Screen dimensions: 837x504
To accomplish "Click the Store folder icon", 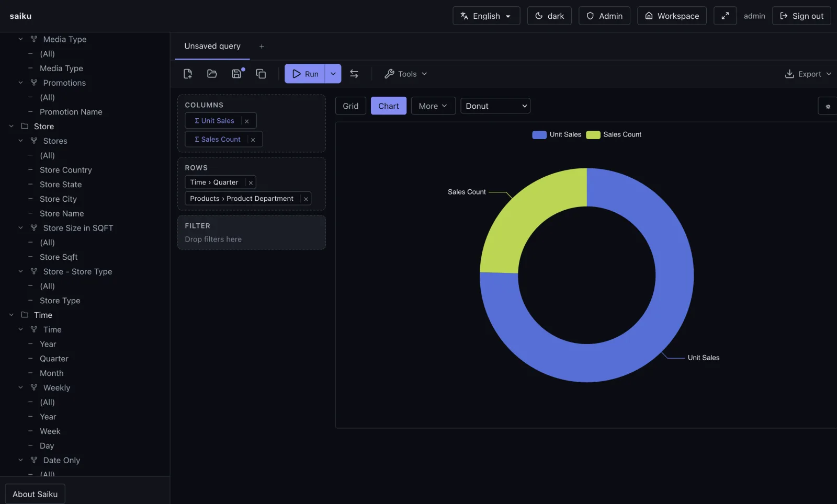I will (25, 126).
